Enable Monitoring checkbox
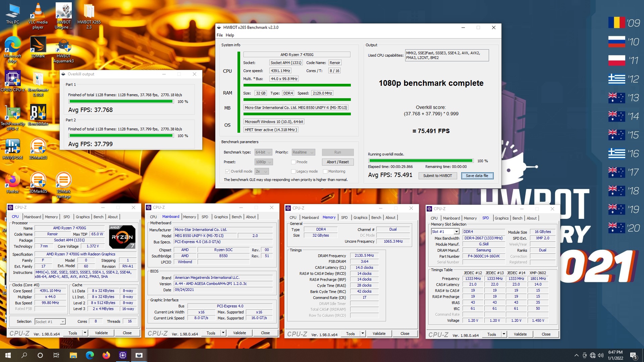This screenshot has height=362, width=644. tap(325, 171)
